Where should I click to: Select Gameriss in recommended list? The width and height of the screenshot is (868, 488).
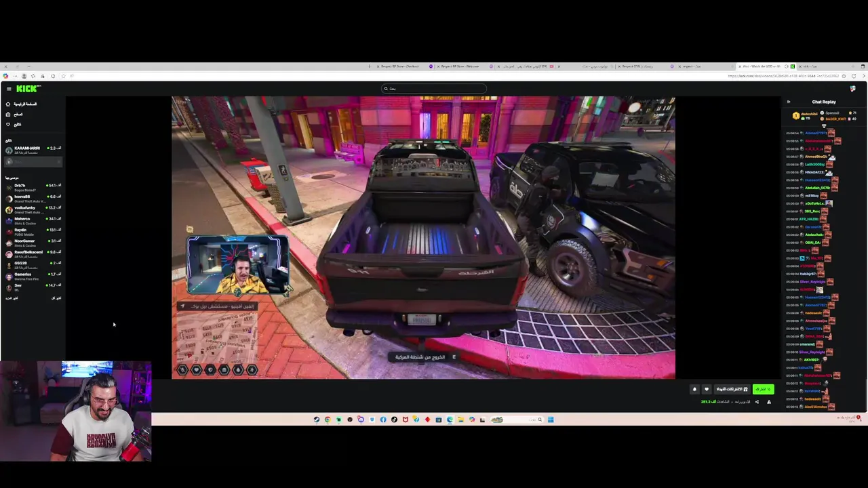[x=33, y=276]
